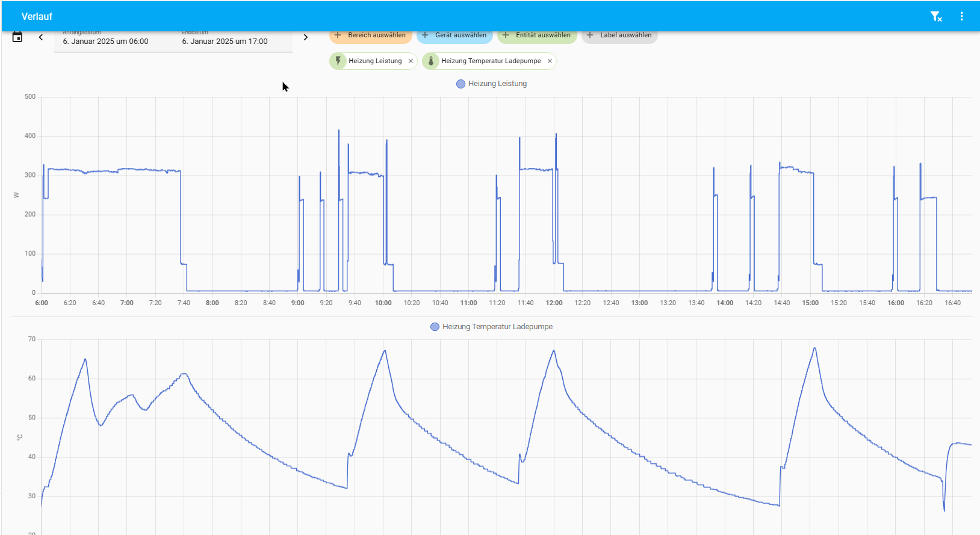Open the calendar date picker icon
Screen dimensions: 980x535
coord(17,37)
